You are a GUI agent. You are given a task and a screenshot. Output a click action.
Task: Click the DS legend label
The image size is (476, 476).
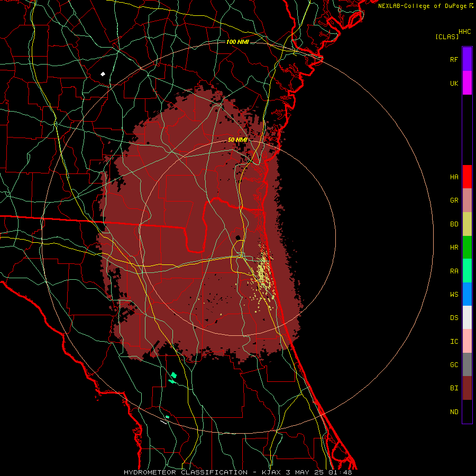(x=454, y=318)
